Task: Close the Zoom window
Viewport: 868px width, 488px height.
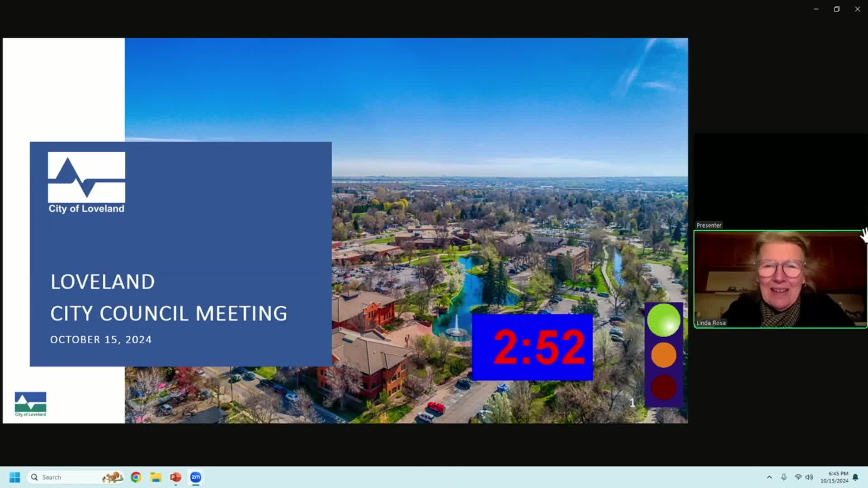Action: pos(858,9)
